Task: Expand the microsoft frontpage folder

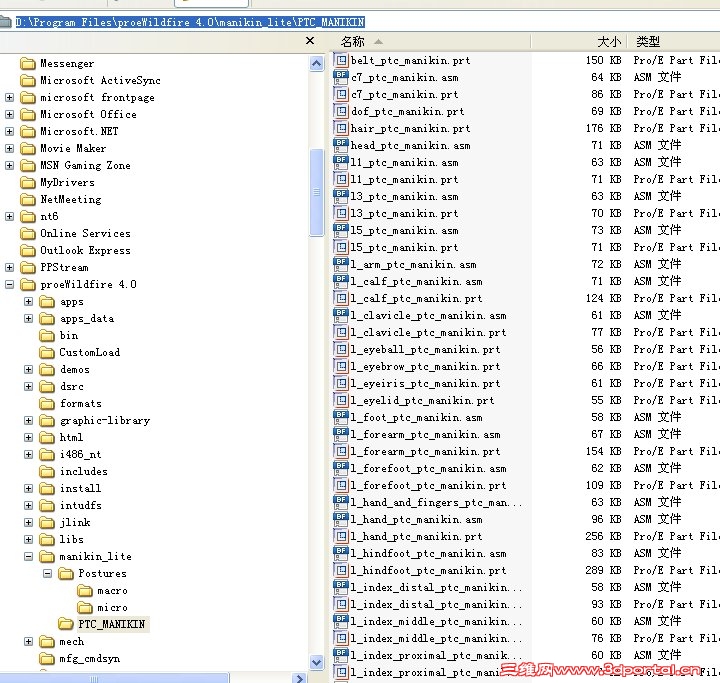Action: tap(9, 97)
